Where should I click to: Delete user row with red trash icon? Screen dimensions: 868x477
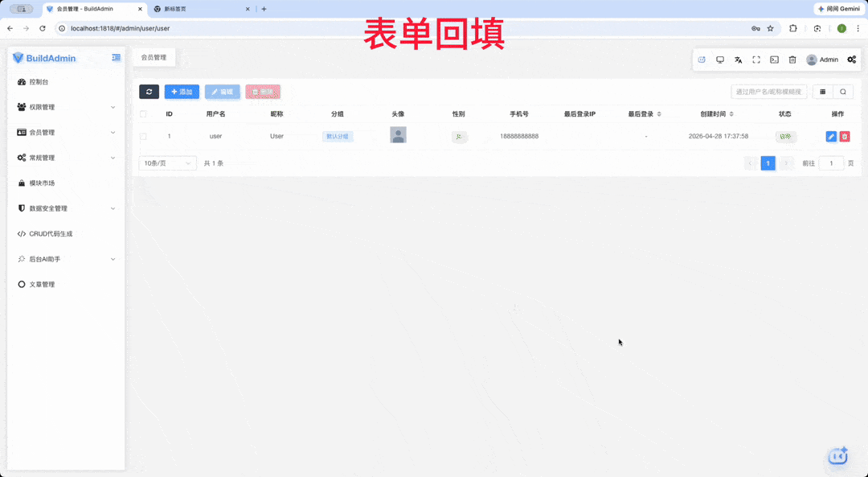click(844, 136)
